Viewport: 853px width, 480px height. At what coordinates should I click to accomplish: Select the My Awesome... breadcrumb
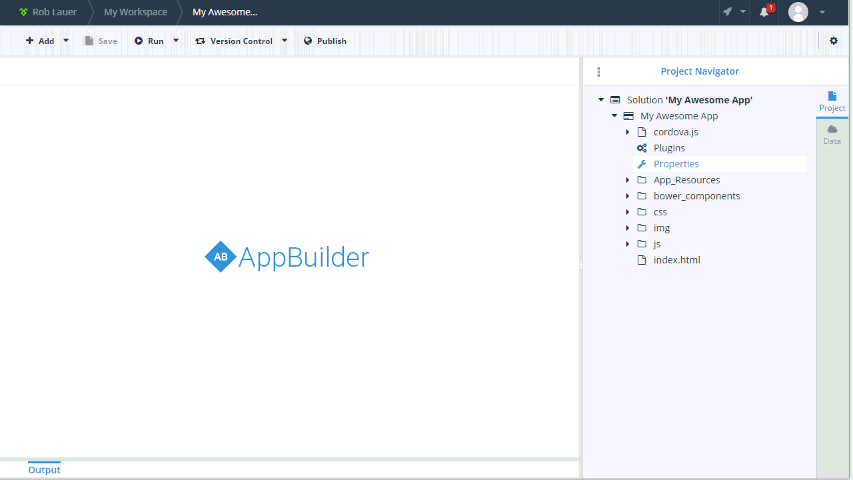coord(225,12)
